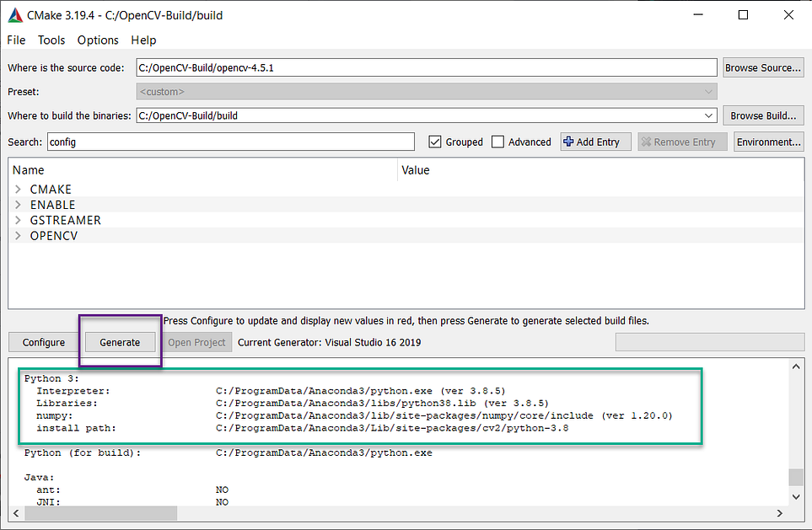The height and width of the screenshot is (530, 812).
Task: Click the output log scroll right arrow
Action: point(780,513)
